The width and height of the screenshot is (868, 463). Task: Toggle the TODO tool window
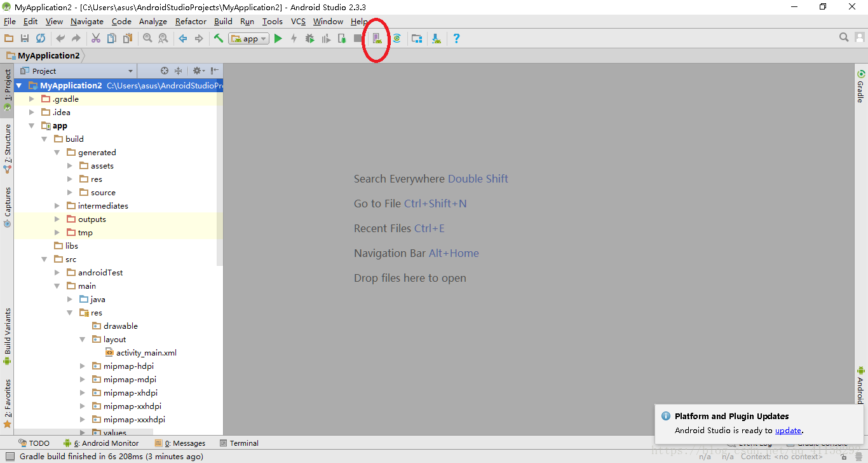point(34,443)
